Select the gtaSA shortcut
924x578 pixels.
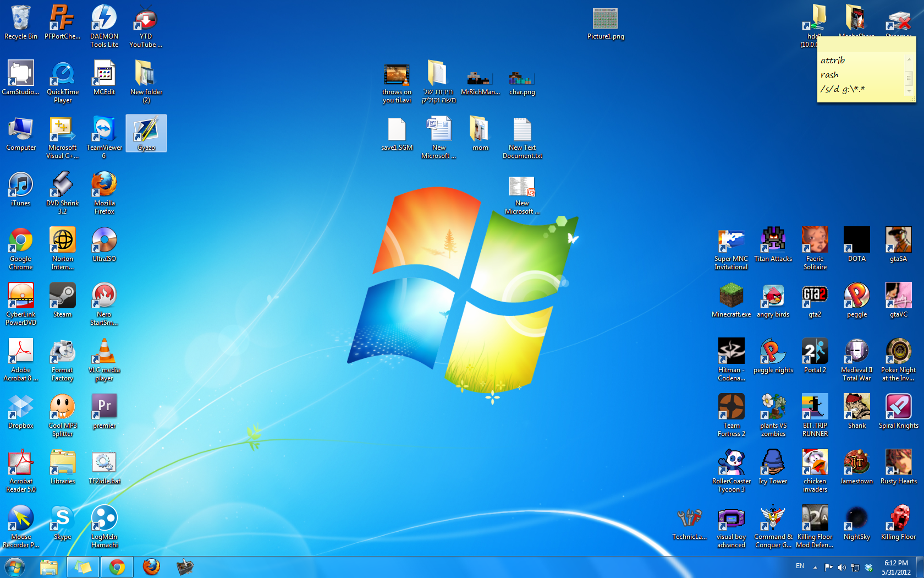899,245
